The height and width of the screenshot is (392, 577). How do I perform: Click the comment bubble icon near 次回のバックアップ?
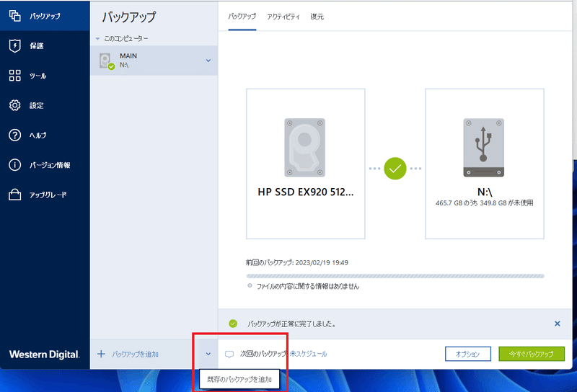(x=229, y=354)
